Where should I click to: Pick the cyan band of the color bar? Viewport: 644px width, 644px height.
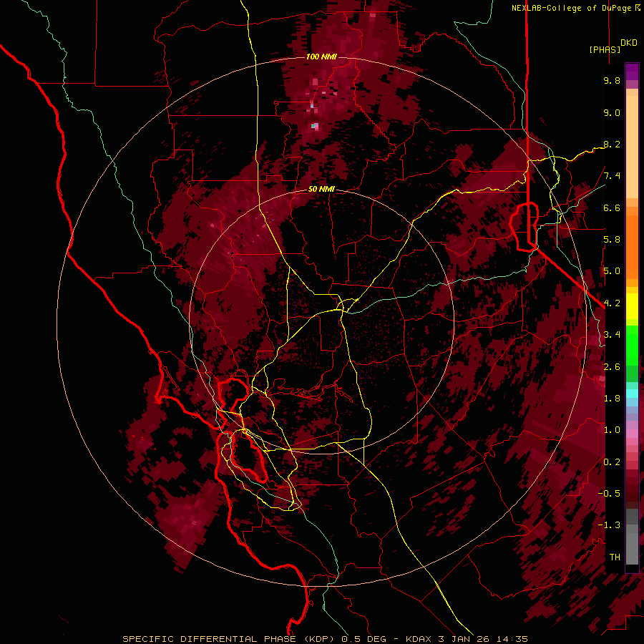[632, 394]
